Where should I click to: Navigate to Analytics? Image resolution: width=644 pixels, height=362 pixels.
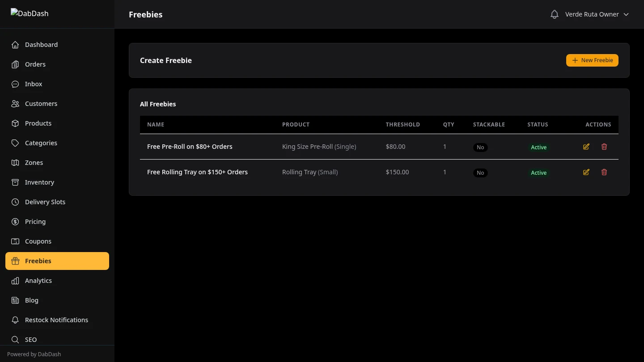[x=38, y=280]
